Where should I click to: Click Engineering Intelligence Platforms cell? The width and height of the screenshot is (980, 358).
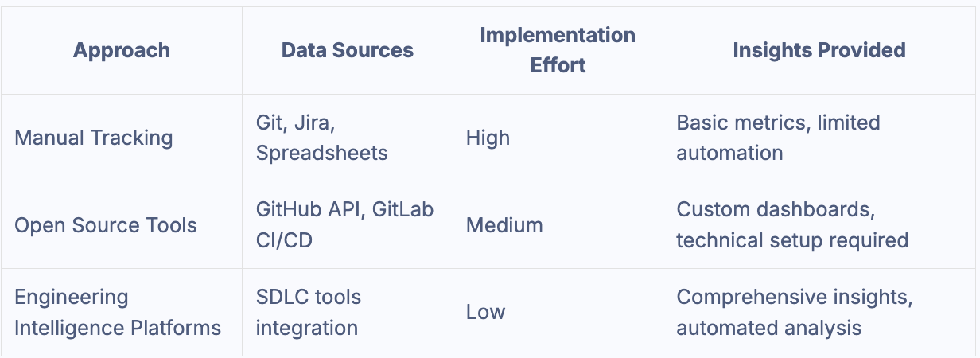118,313
